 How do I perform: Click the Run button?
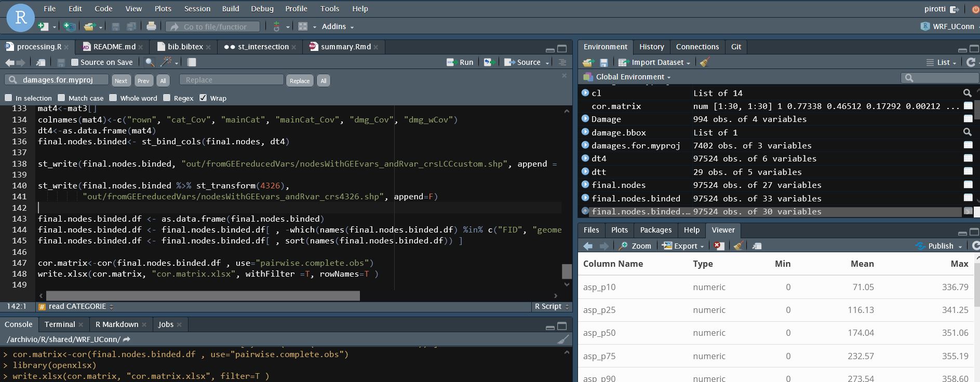(460, 62)
